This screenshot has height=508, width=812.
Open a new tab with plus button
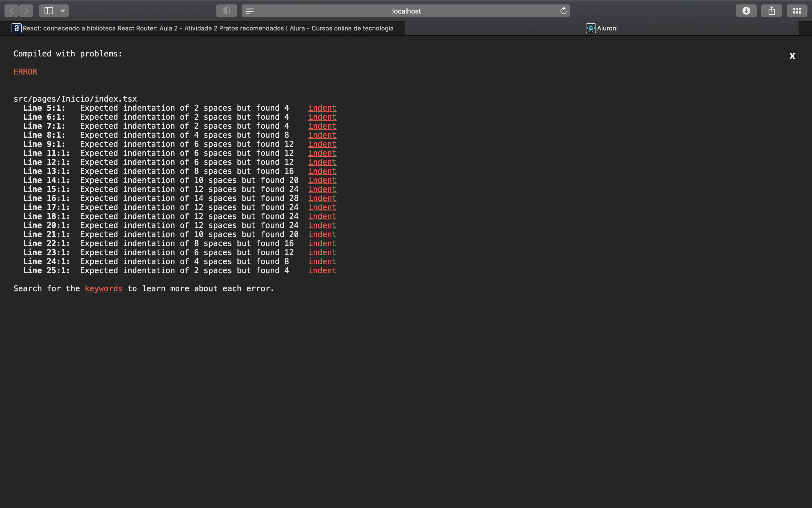[805, 28]
